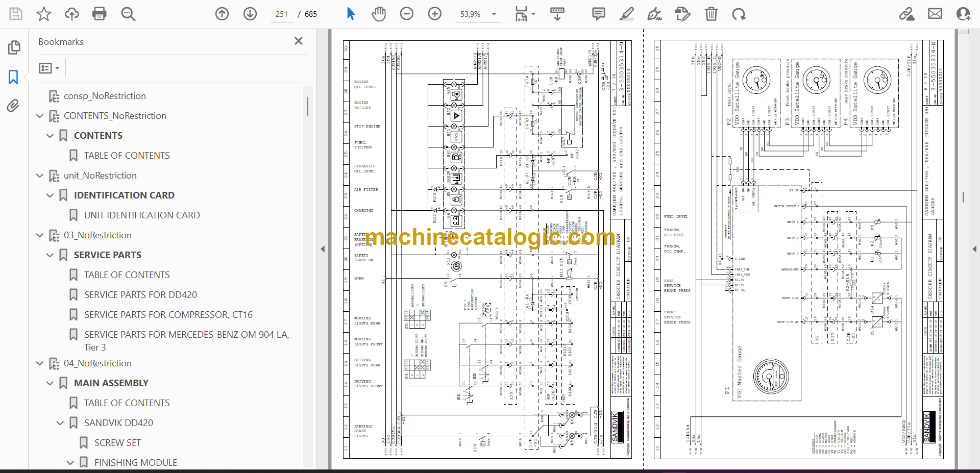980x473 pixels.
Task: Open bookmarks options dropdown menu
Action: pyautogui.click(x=49, y=68)
